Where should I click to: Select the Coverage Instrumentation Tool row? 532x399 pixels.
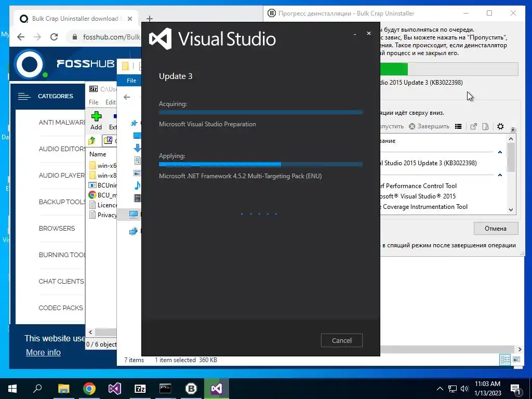pyautogui.click(x=424, y=207)
